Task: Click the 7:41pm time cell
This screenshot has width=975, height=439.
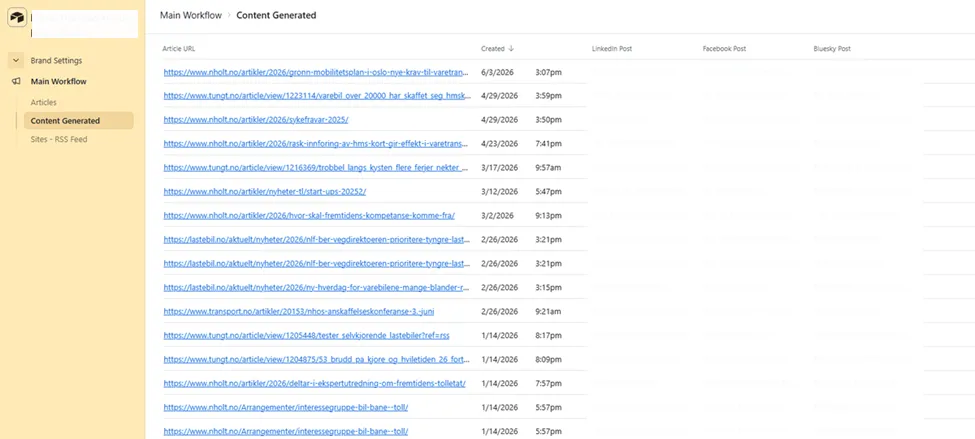Action: click(548, 144)
